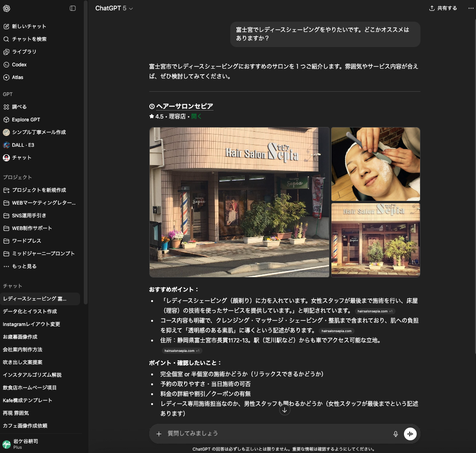Screen dimensions: 476x453
Task: Click the scroll-to-bottom arrow button
Action: coord(284,410)
